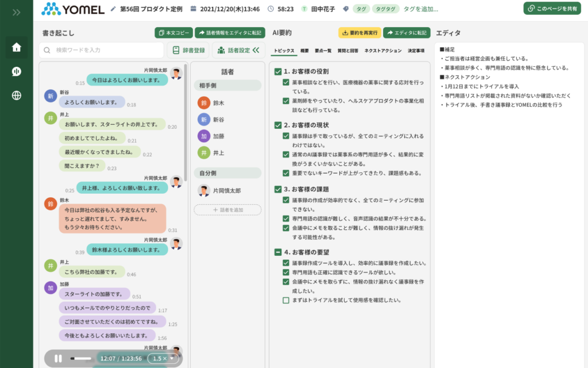The height and width of the screenshot is (368, 588).
Task: Switch to the 概要 tab
Action: [x=304, y=51]
